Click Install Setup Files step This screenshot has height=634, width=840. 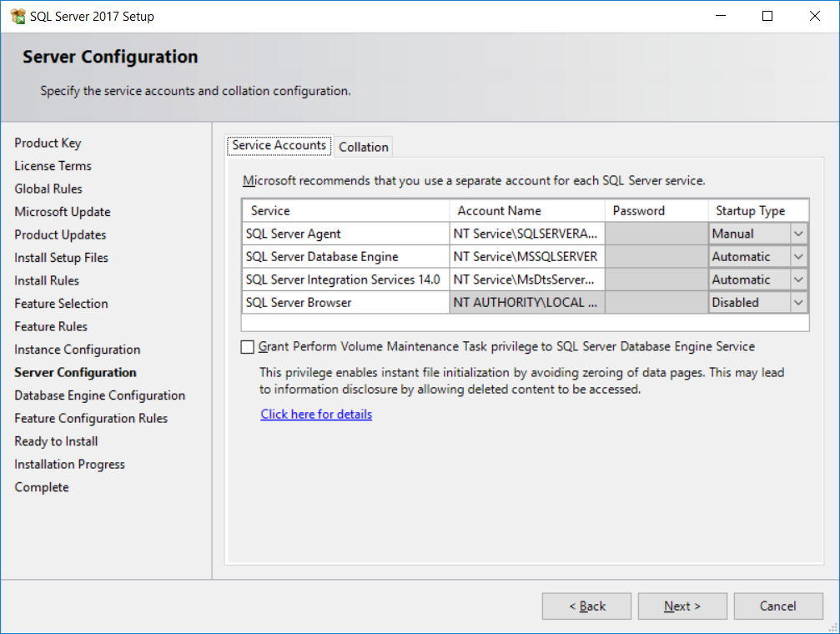coord(61,258)
